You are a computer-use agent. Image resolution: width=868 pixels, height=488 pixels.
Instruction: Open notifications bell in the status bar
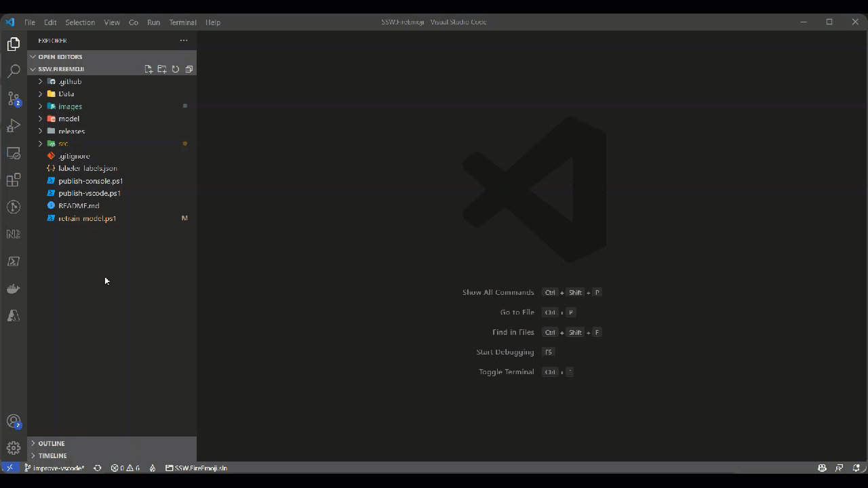(856, 468)
